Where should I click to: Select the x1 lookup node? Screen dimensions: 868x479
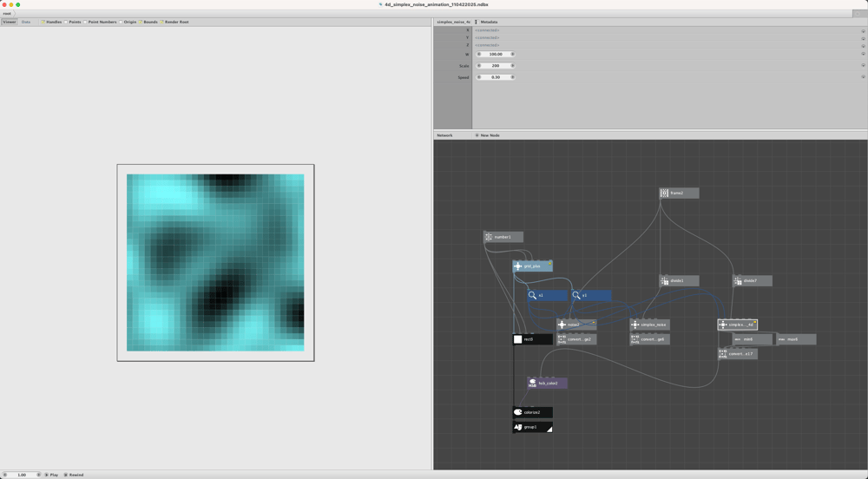[x=547, y=295]
